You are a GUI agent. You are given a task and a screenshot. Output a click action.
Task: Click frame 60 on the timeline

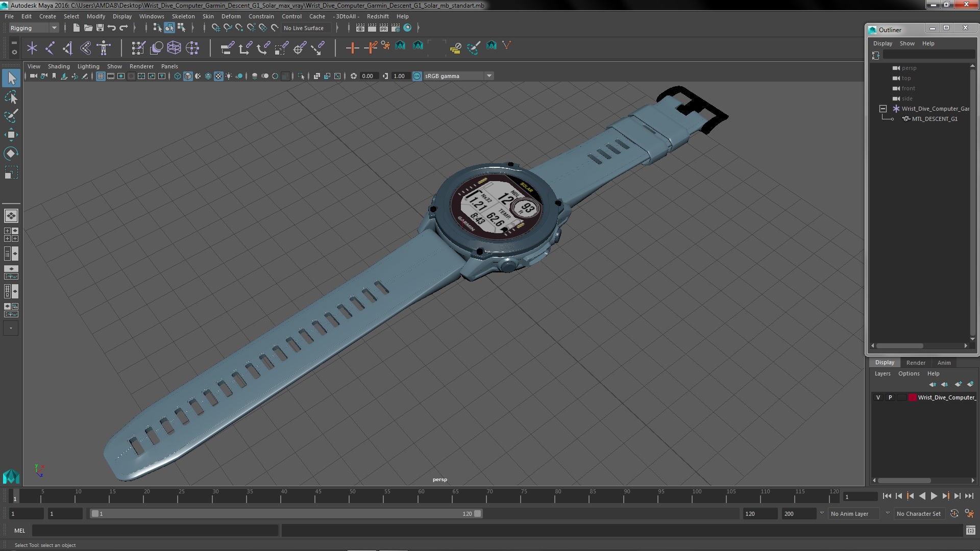421,496
